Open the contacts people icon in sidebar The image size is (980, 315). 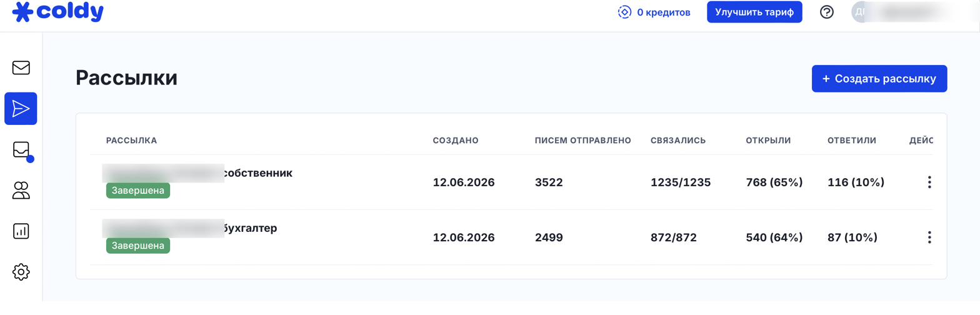21,191
